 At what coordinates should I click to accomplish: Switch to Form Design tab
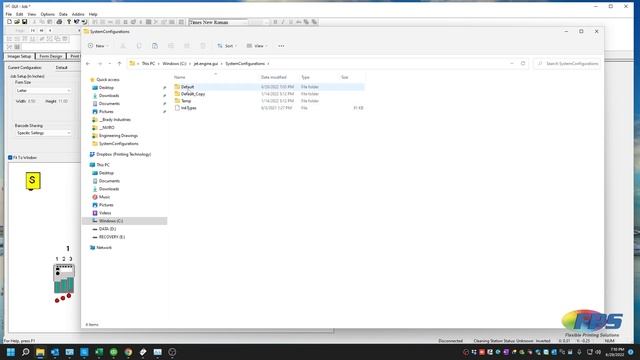[x=51, y=56]
